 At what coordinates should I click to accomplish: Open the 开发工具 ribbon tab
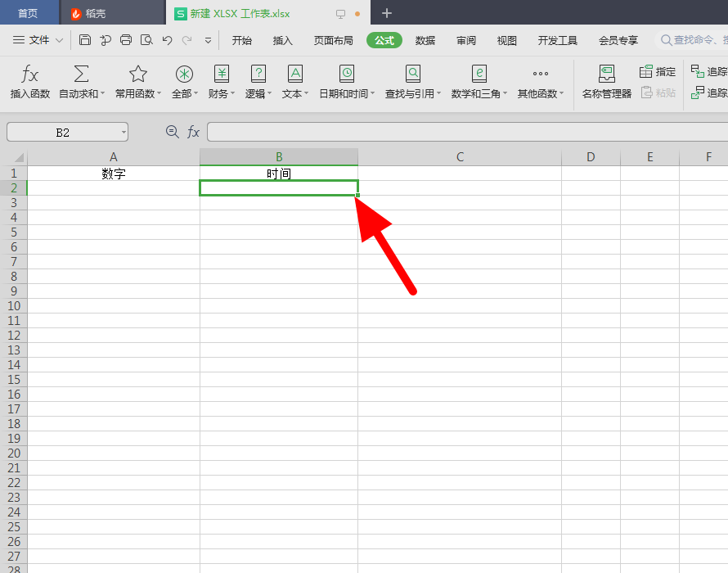(558, 40)
